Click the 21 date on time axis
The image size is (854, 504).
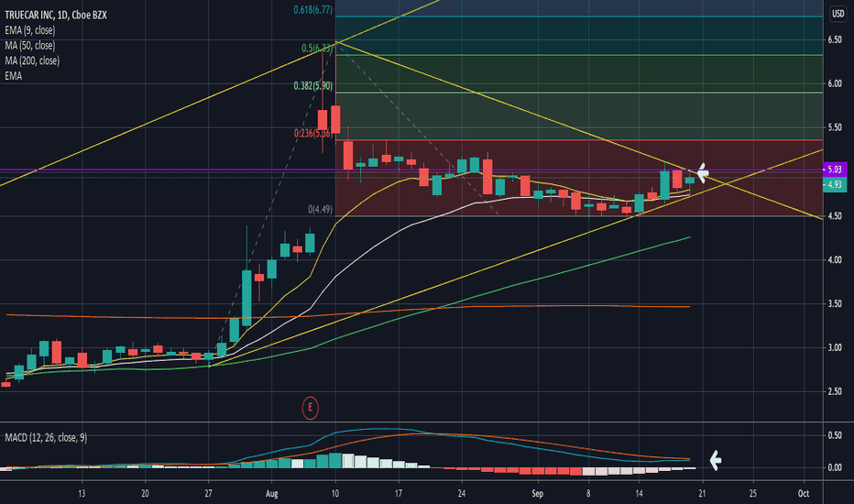[x=702, y=494]
